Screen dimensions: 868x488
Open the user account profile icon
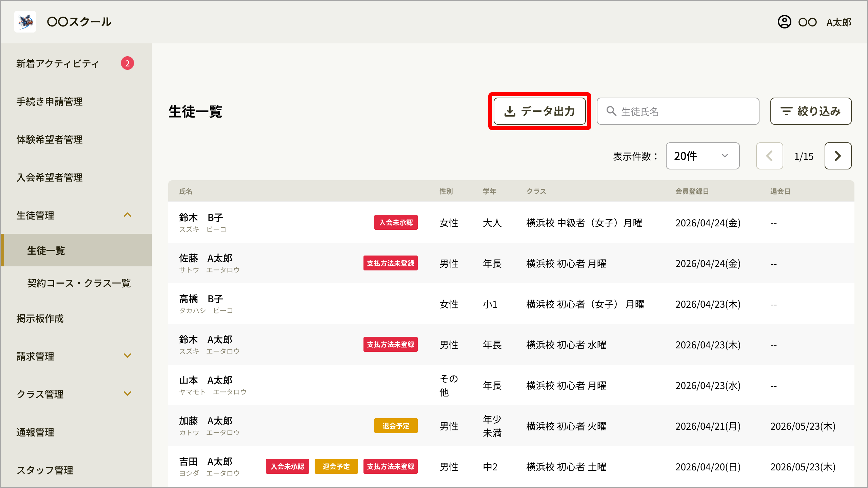coord(784,22)
